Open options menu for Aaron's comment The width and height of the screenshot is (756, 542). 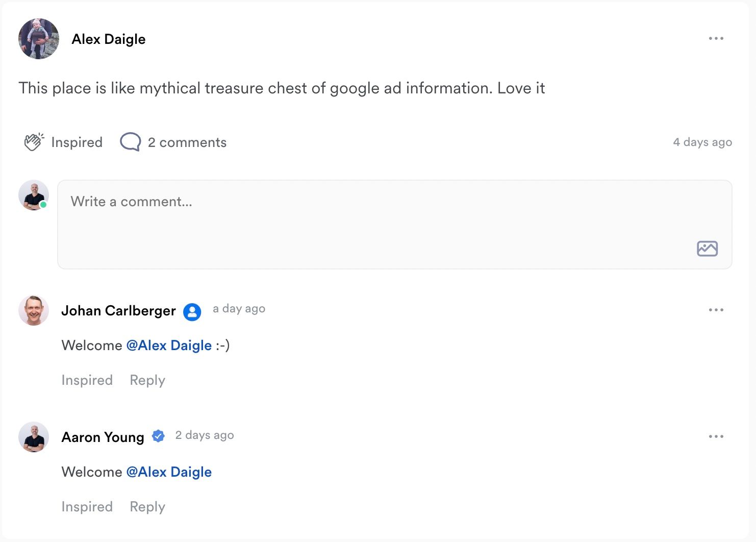click(x=716, y=436)
